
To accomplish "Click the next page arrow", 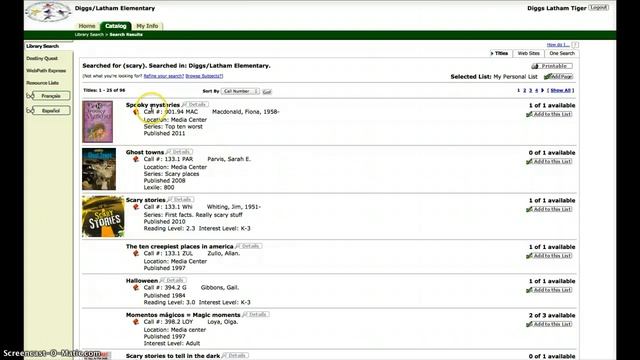I will click(x=542, y=90).
